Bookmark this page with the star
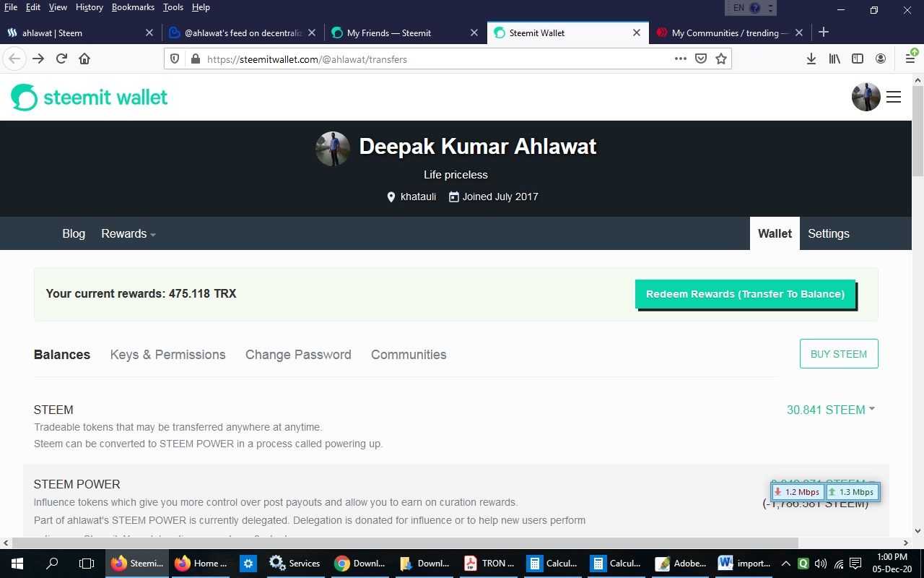This screenshot has width=924, height=578. 721,59
